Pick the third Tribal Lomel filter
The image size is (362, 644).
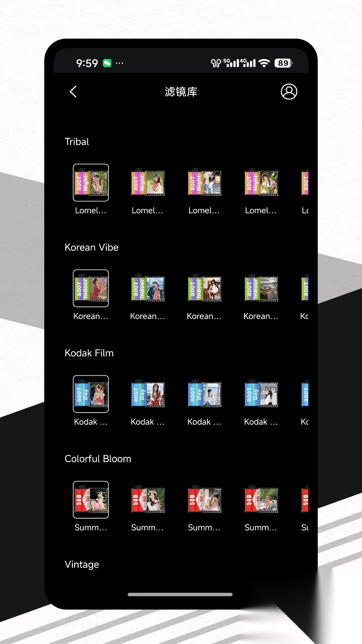204,183
